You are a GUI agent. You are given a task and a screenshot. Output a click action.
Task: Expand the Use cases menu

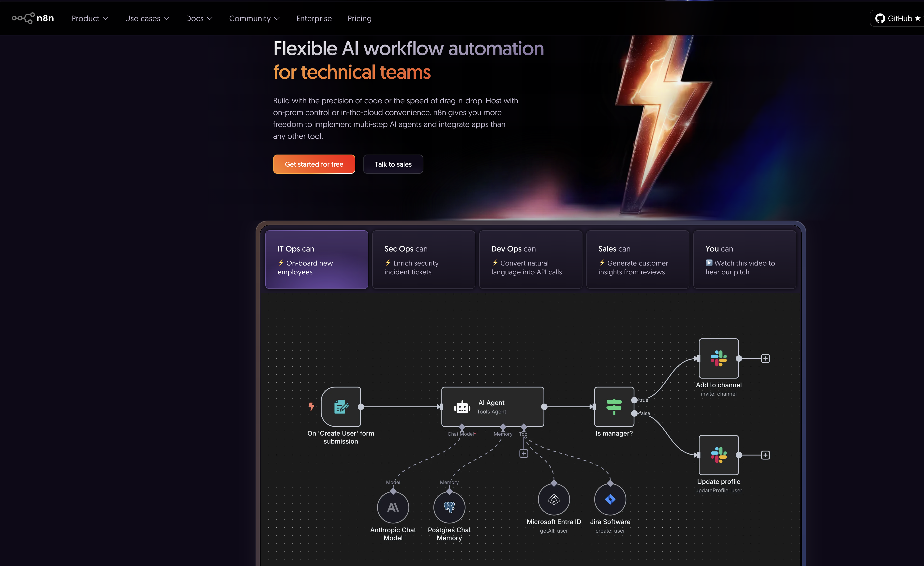tap(147, 18)
